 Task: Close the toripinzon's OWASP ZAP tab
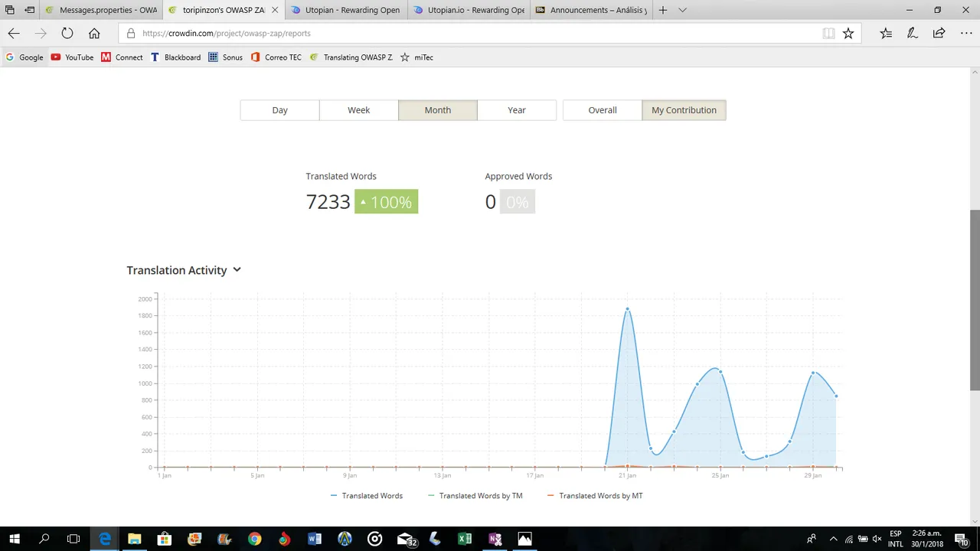(x=275, y=10)
